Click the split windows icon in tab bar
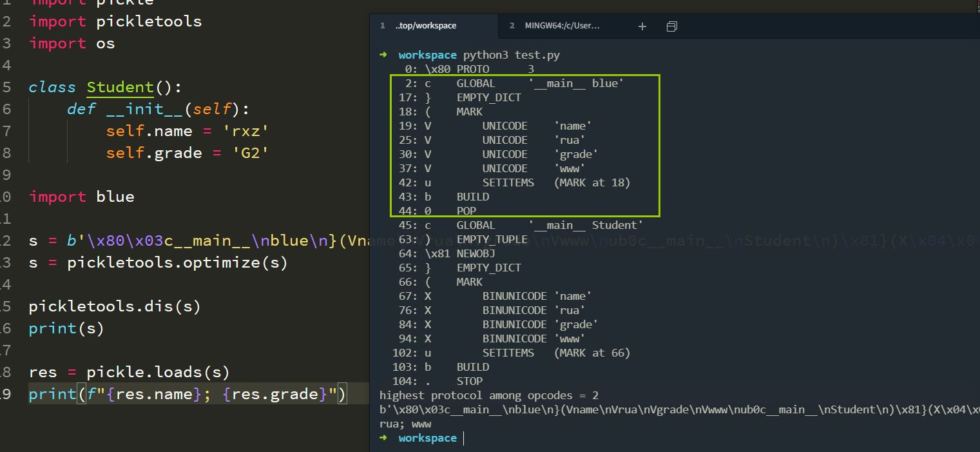This screenshot has height=452, width=980. 672,26
